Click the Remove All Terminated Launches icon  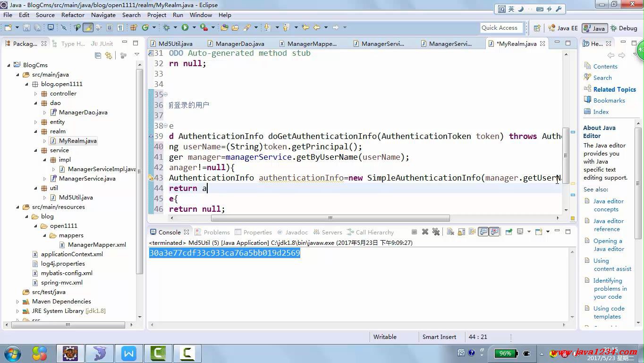[436, 232]
